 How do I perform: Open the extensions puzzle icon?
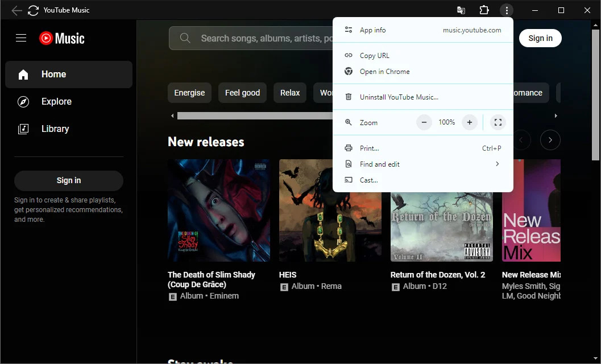(x=484, y=10)
